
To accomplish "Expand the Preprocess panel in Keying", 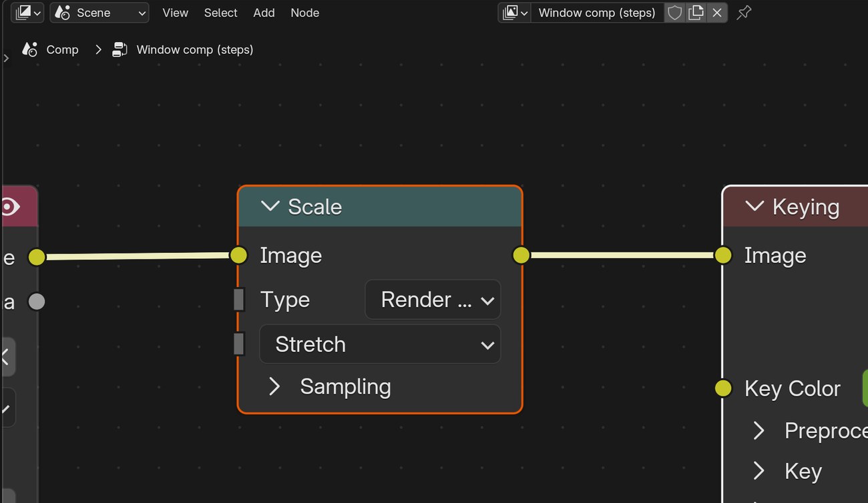I will tap(759, 431).
